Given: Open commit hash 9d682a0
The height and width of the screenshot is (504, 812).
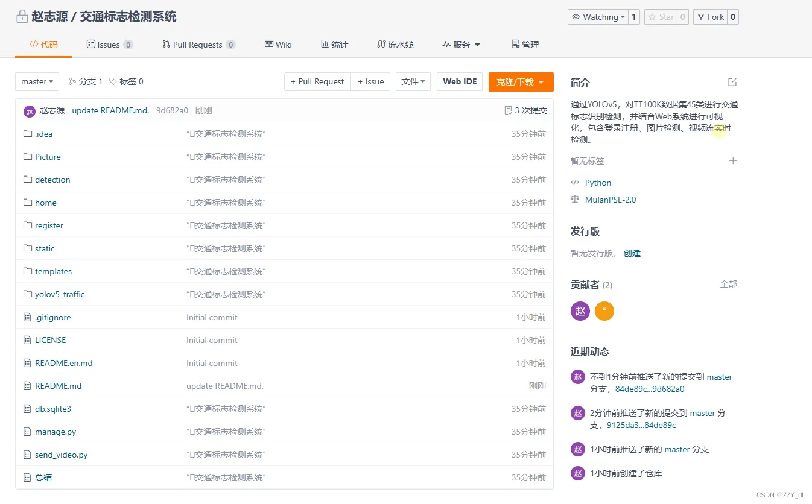Looking at the screenshot, I should tap(172, 110).
